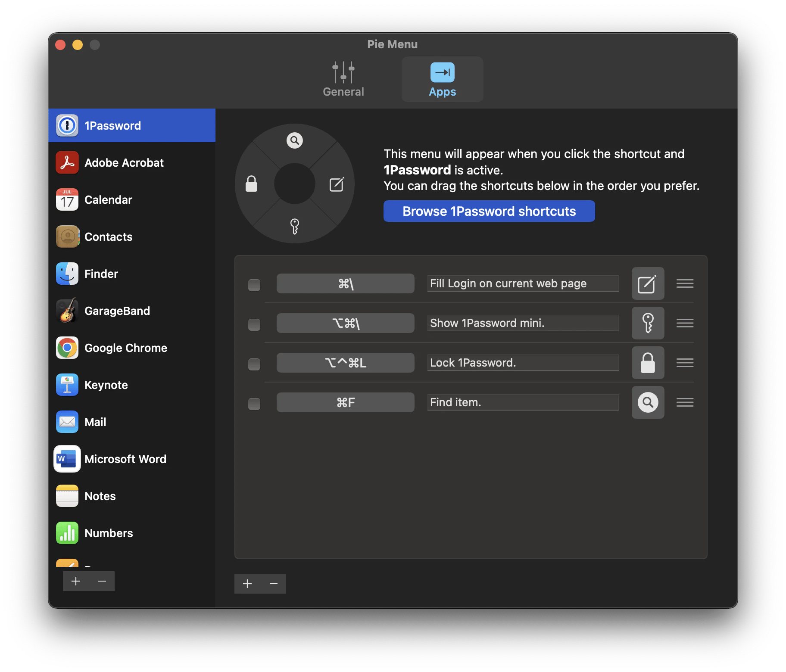Click the ⌥⌃⌘L shortcut recorder field
786x672 pixels.
pyautogui.click(x=345, y=363)
